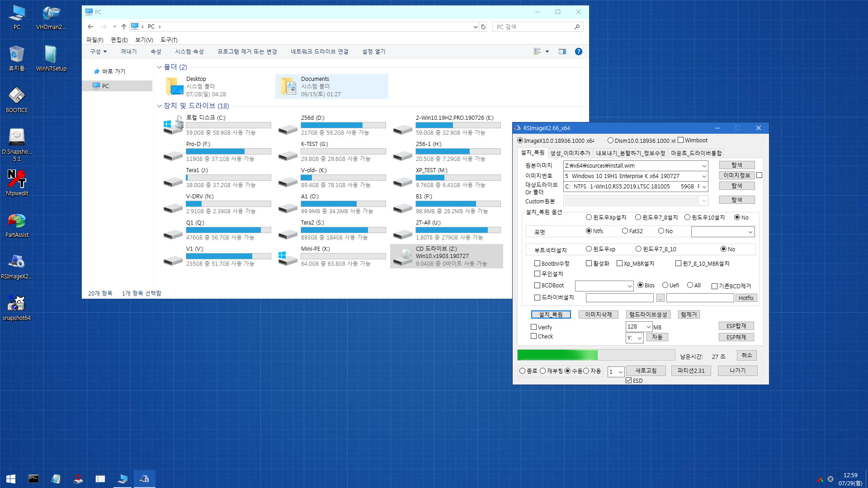The width and height of the screenshot is (868, 488).
Task: Click the 램드라이브생성 button
Action: [x=648, y=314]
